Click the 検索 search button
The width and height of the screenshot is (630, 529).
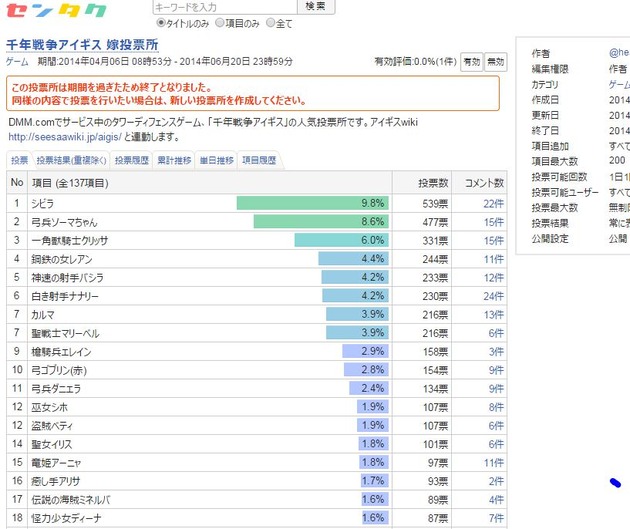tap(316, 6)
